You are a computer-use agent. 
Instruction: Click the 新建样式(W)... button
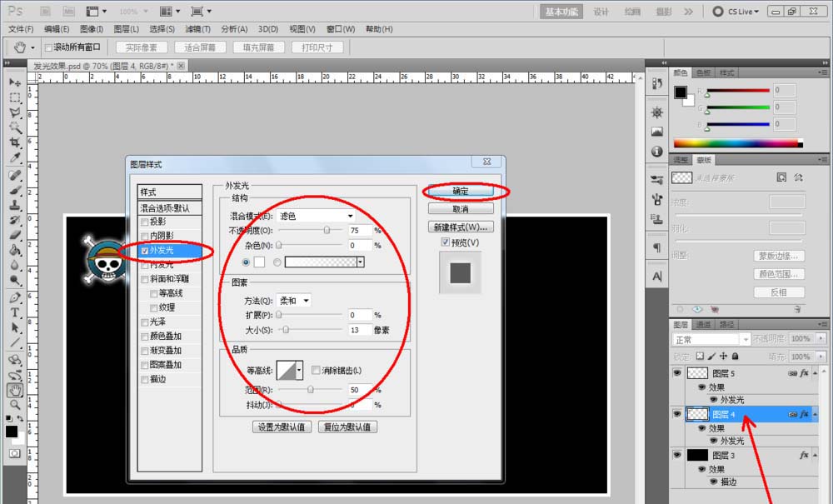coord(461,227)
